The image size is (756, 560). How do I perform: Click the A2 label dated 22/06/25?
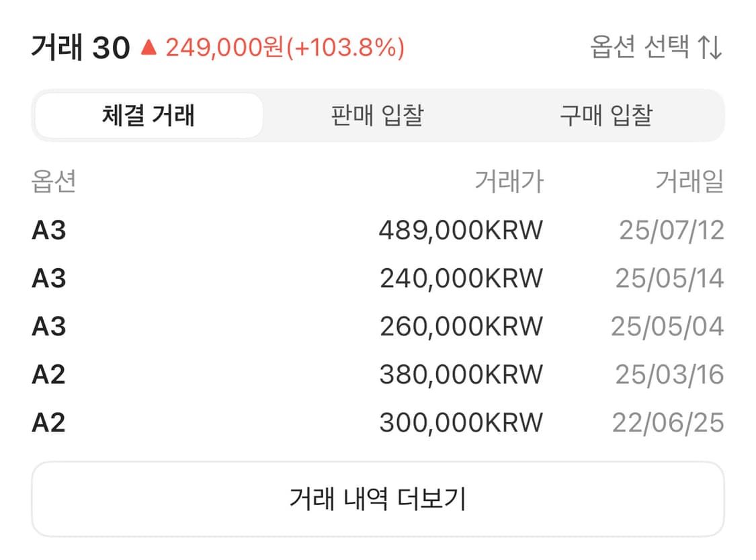tap(48, 422)
